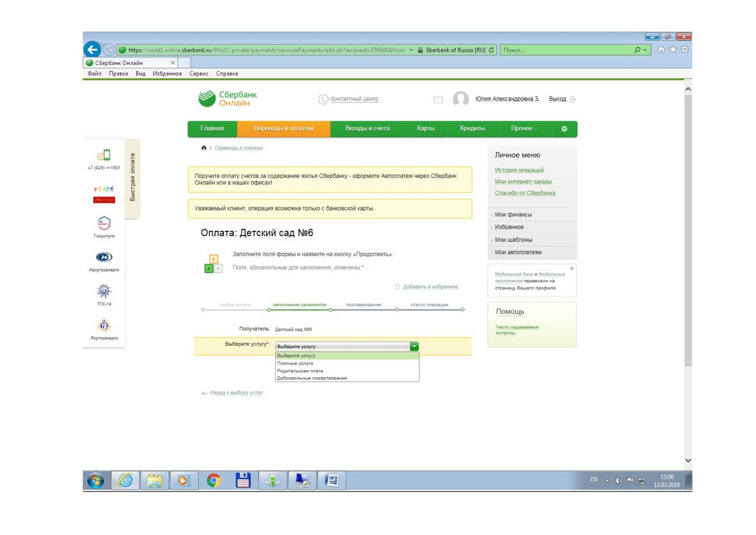
Task: Choose Платные услуги option
Action: (x=347, y=363)
